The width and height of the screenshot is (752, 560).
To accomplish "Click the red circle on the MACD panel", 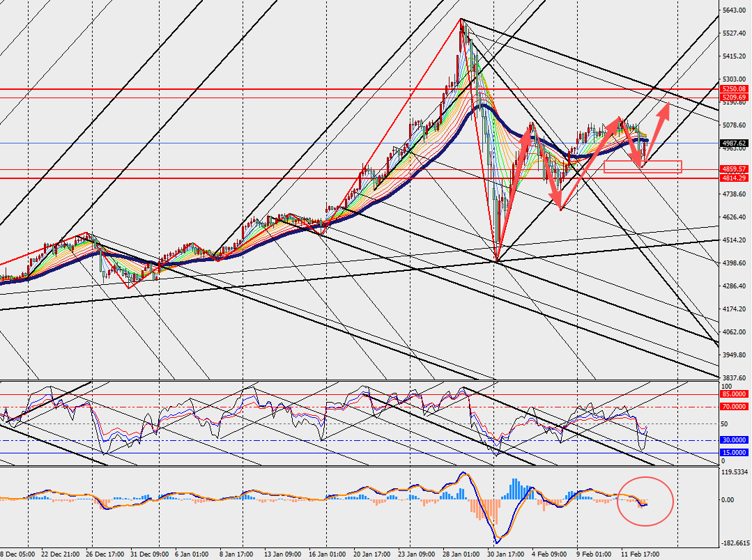I will (x=645, y=500).
